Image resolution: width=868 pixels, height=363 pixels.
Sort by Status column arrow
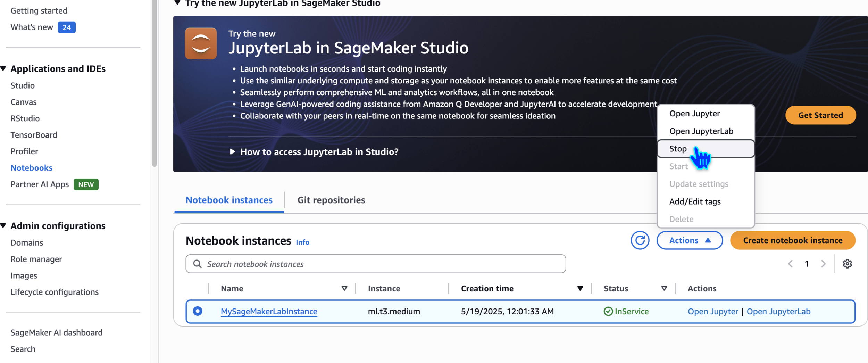tap(664, 288)
